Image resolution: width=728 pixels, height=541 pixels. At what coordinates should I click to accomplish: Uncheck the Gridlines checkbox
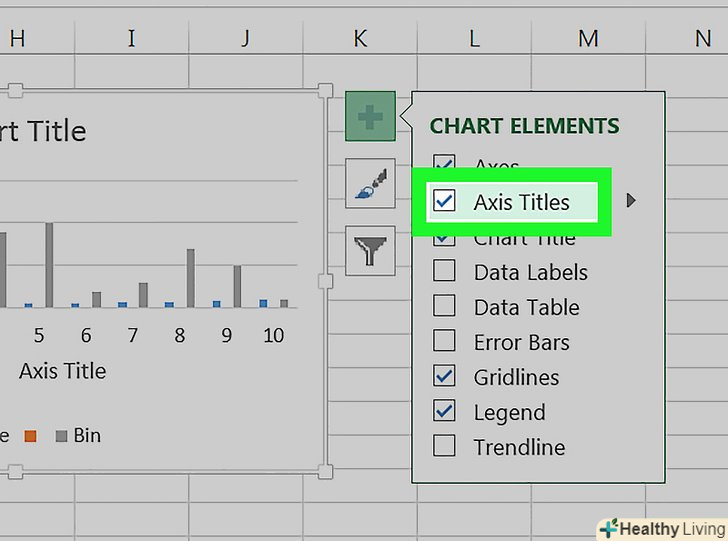point(444,377)
